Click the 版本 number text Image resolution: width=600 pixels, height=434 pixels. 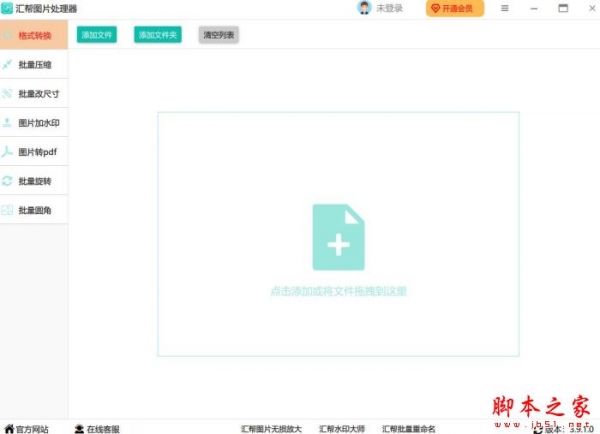pyautogui.click(x=569, y=430)
